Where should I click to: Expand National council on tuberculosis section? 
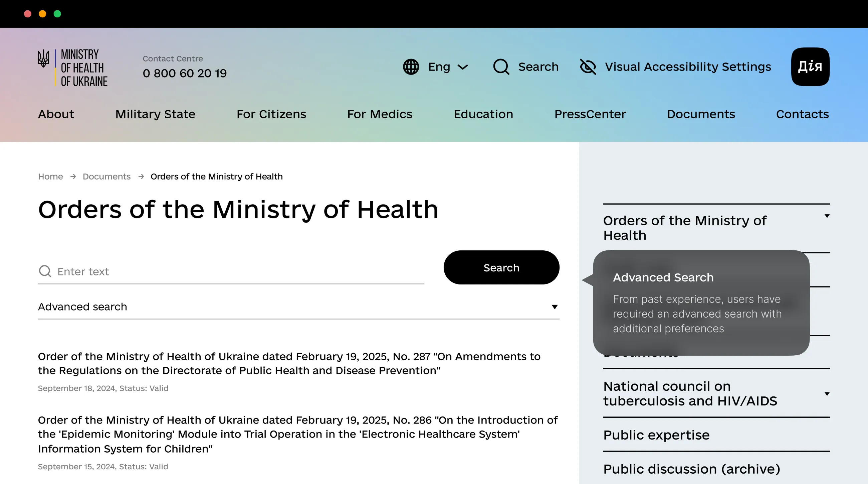pos(827,394)
